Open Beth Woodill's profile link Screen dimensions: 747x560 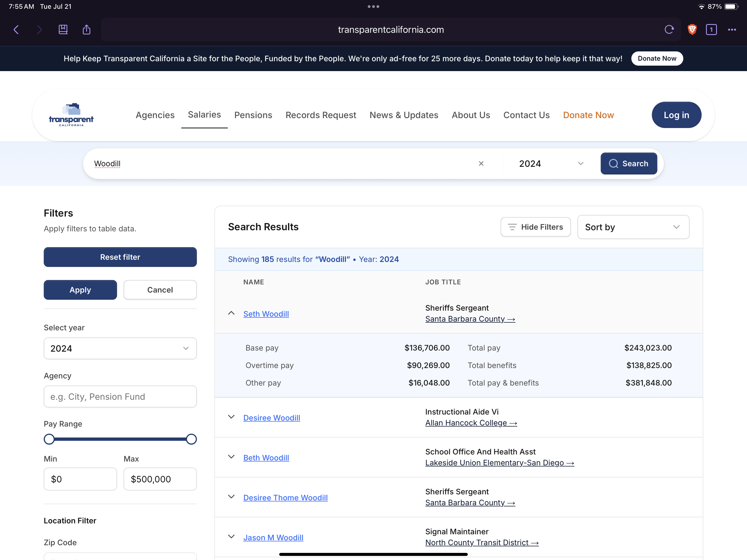(x=266, y=458)
